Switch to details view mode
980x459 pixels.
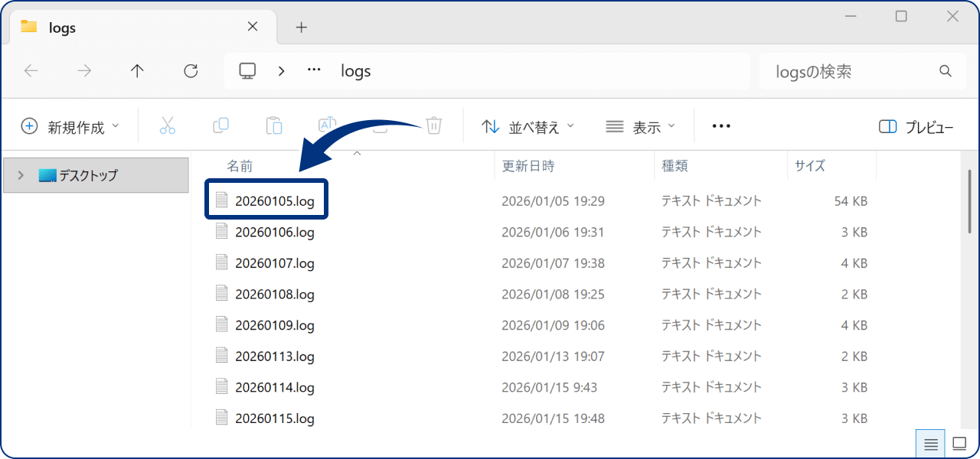coord(959,442)
